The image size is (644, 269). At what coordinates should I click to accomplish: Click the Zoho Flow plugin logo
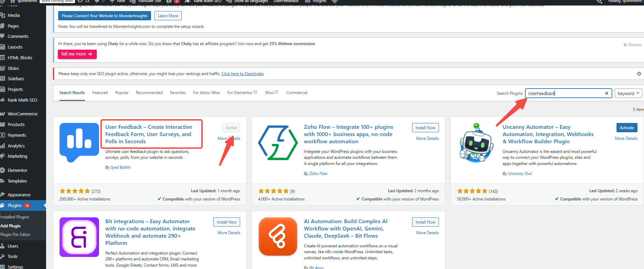278,143
